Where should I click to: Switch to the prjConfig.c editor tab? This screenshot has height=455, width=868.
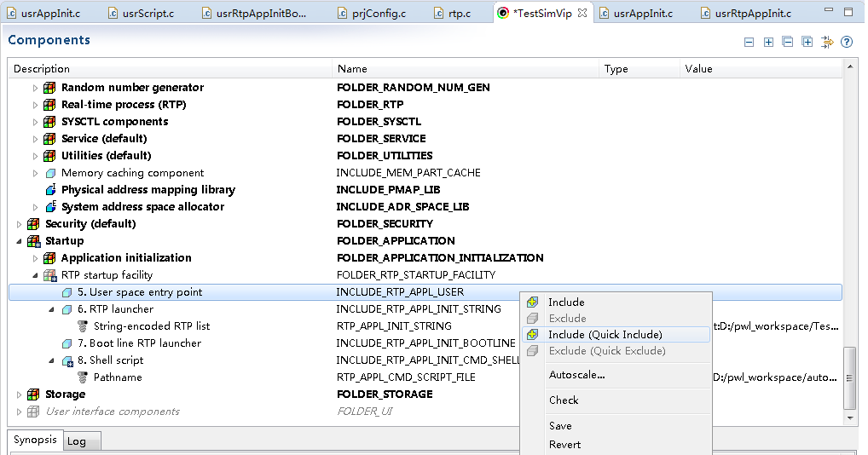click(x=377, y=13)
